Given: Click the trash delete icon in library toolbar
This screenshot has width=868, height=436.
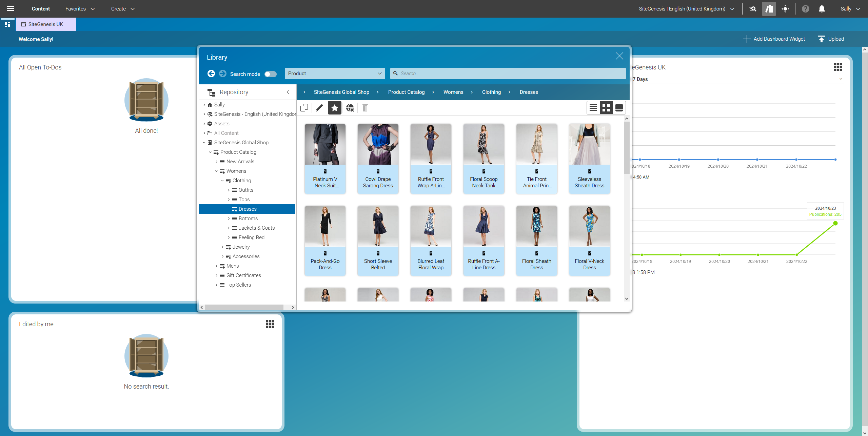Looking at the screenshot, I should click(365, 108).
